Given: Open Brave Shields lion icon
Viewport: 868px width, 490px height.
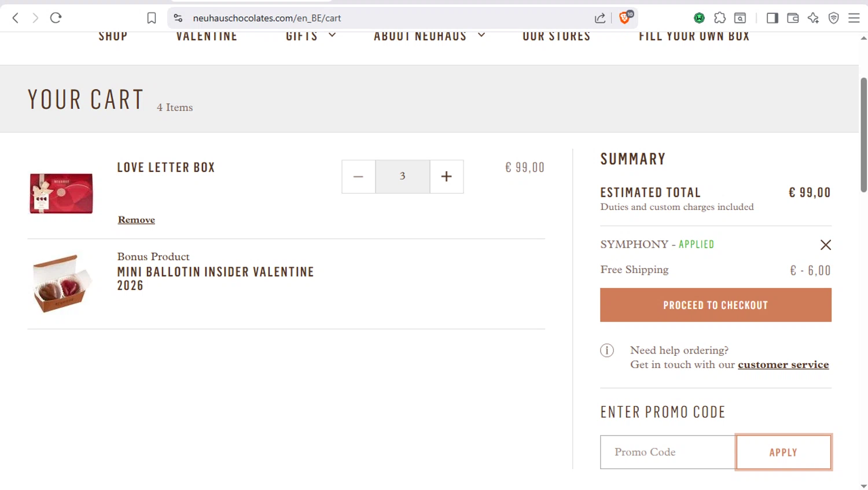Looking at the screenshot, I should (x=624, y=18).
